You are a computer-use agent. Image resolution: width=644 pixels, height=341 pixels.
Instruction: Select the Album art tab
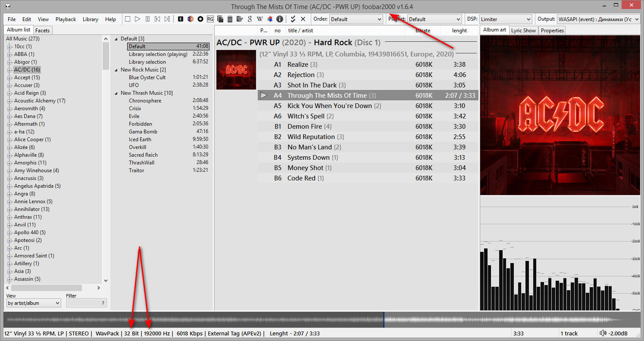point(494,30)
